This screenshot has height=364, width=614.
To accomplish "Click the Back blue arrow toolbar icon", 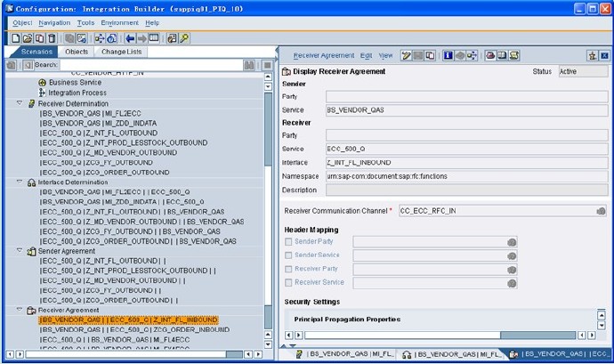I will 130,38.
